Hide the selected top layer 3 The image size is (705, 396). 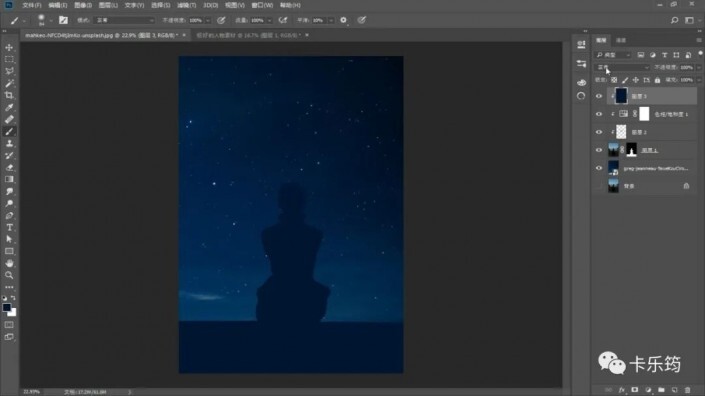pos(599,96)
